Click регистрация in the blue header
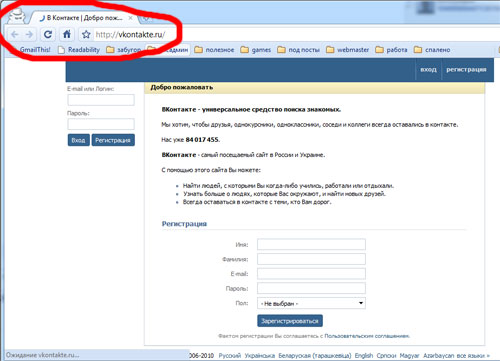Image resolution: width=500 pixels, height=361 pixels. pos(466,70)
